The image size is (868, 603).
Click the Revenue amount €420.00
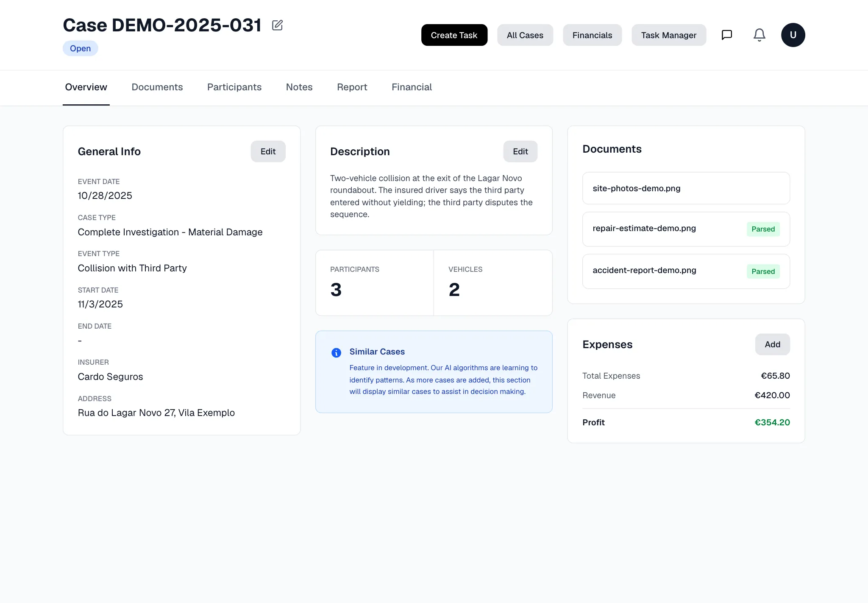pos(772,395)
